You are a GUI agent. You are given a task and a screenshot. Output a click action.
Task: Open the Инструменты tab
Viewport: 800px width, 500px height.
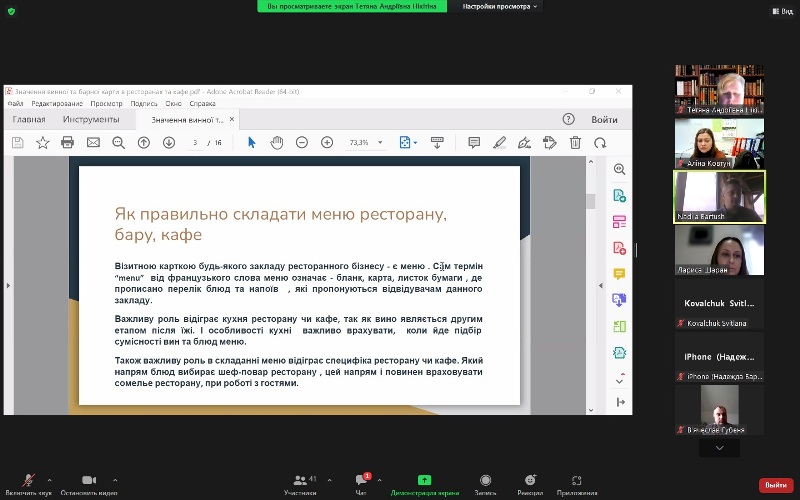(x=91, y=119)
